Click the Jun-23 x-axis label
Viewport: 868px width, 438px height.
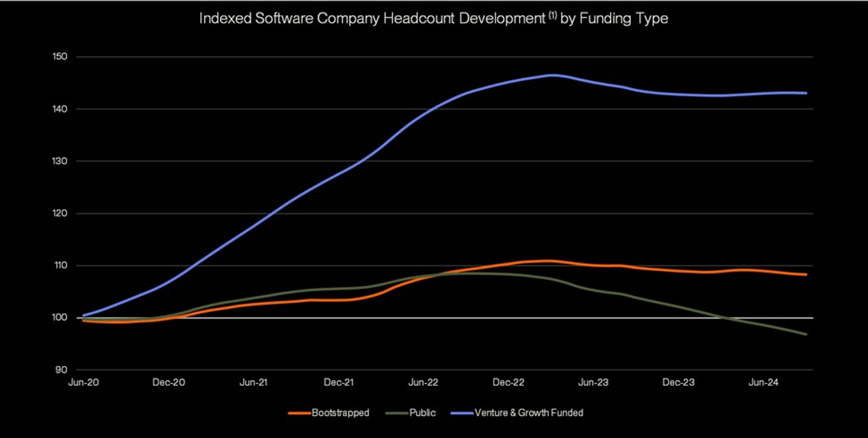click(593, 382)
